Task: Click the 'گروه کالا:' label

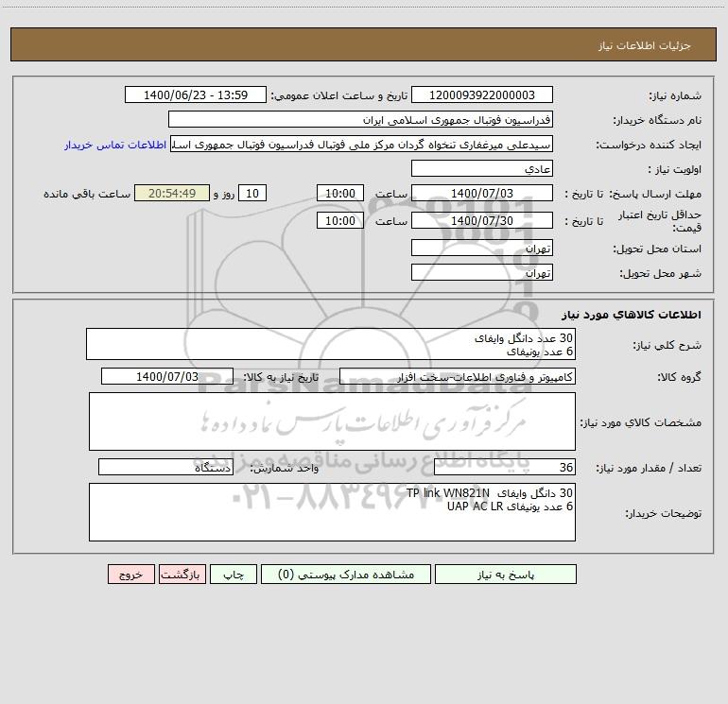Action: tap(679, 377)
